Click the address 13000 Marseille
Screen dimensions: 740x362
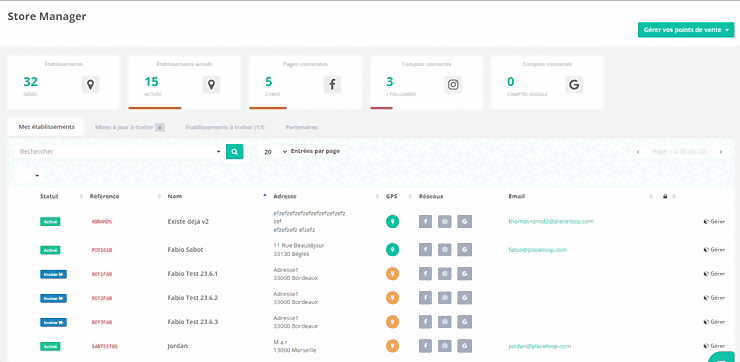[x=295, y=350]
